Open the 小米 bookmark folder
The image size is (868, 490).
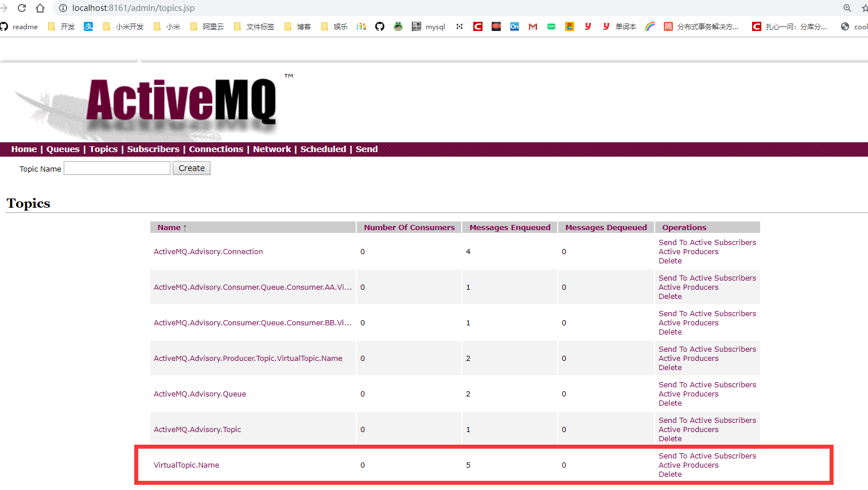(167, 26)
